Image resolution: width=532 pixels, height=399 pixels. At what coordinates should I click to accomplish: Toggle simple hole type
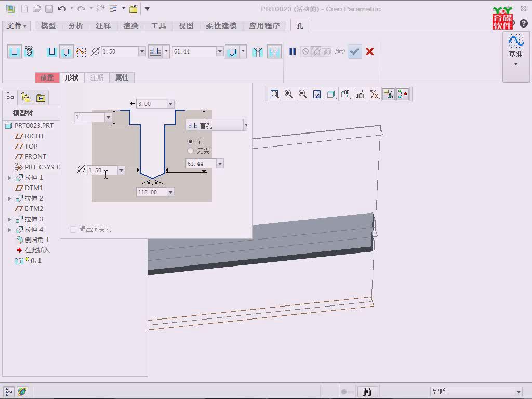click(14, 51)
